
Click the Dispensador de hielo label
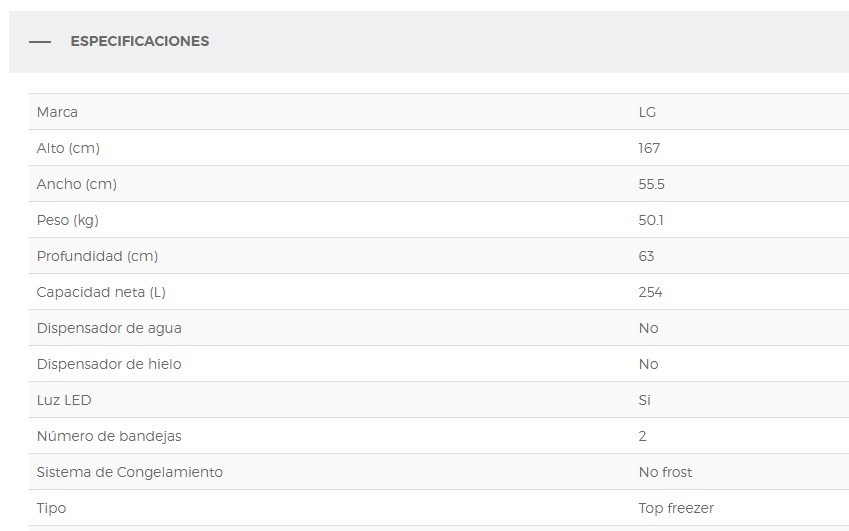[x=109, y=364]
